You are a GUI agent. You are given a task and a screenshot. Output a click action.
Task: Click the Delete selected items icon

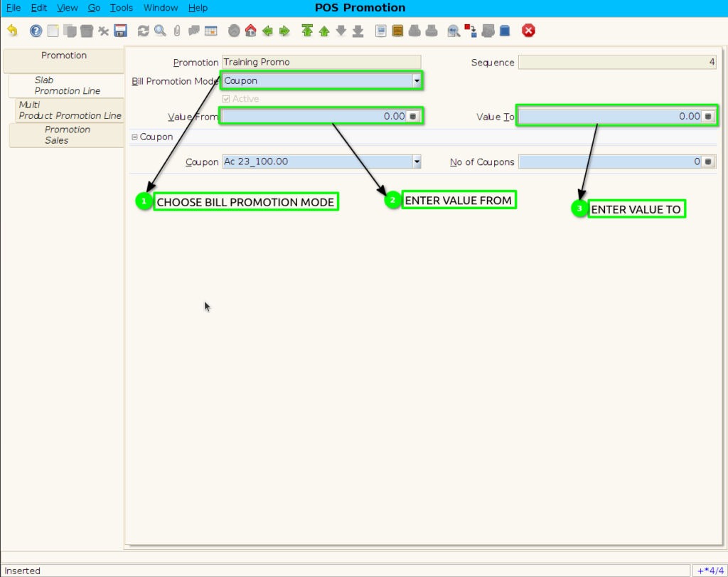[104, 31]
